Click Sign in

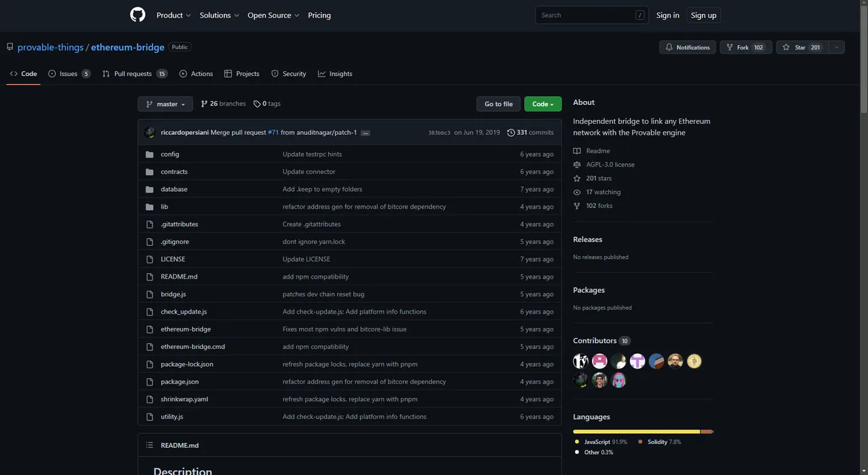[668, 15]
